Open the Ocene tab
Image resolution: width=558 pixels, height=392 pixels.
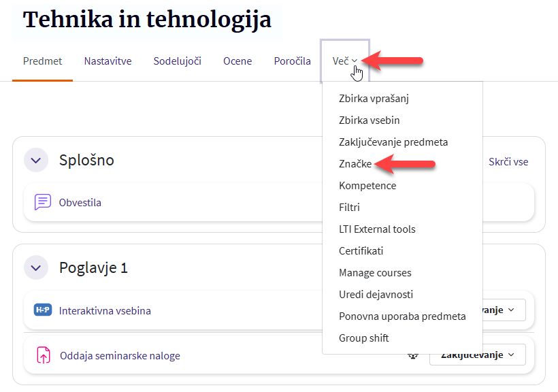pyautogui.click(x=237, y=61)
